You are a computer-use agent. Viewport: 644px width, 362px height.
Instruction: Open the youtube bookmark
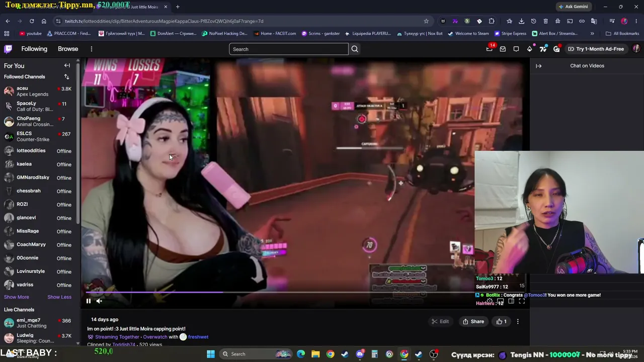point(30,33)
